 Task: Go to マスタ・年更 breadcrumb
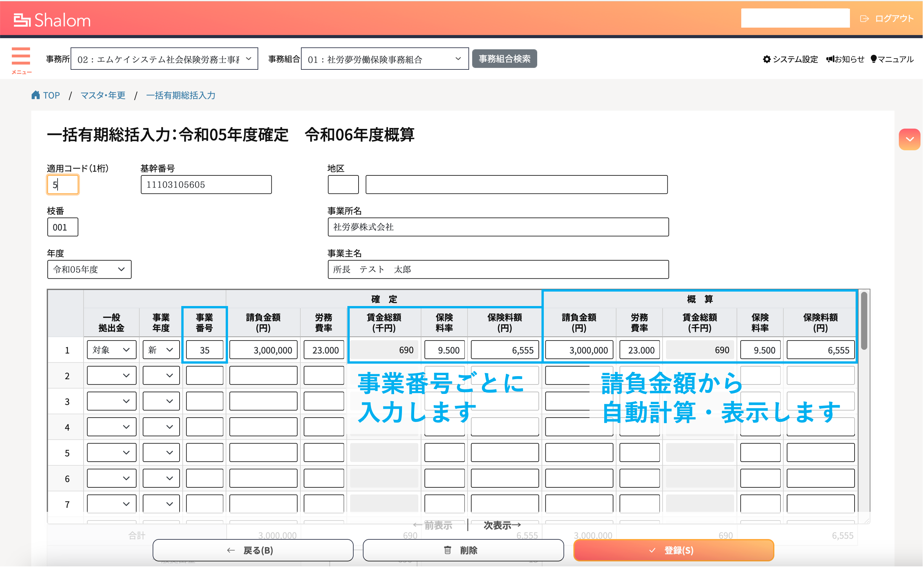103,95
